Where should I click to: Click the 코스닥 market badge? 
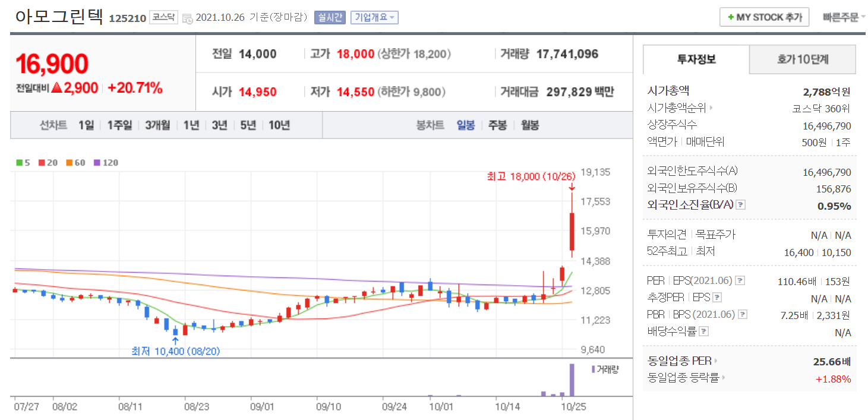(x=163, y=17)
